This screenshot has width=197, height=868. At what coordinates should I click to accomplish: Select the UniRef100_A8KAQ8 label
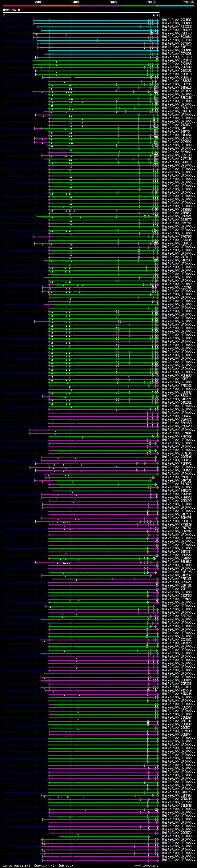point(177,375)
